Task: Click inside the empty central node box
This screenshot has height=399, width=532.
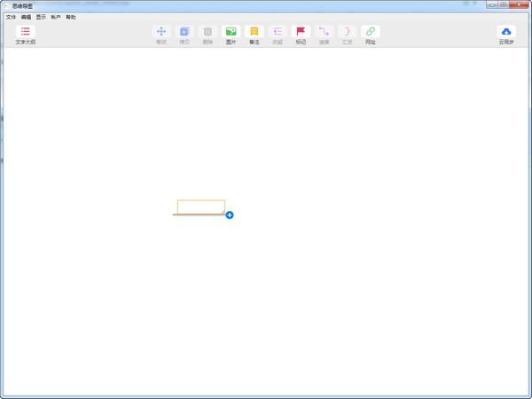Action: (x=201, y=207)
